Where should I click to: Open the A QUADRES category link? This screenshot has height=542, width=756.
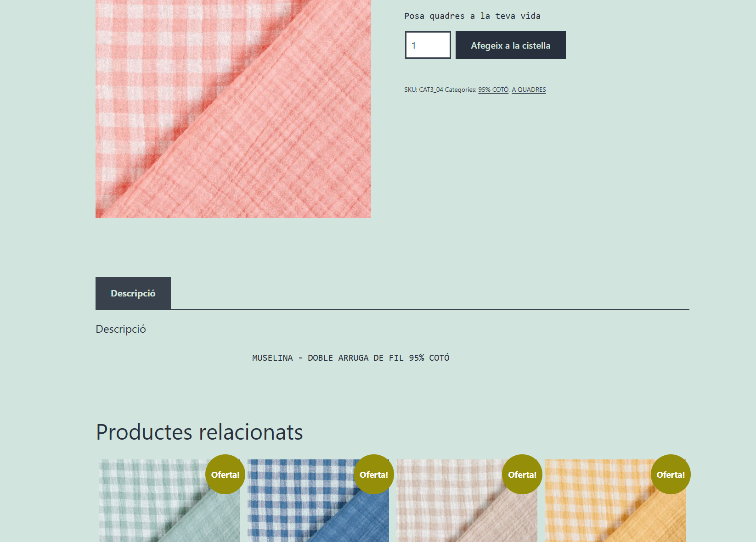pos(529,90)
